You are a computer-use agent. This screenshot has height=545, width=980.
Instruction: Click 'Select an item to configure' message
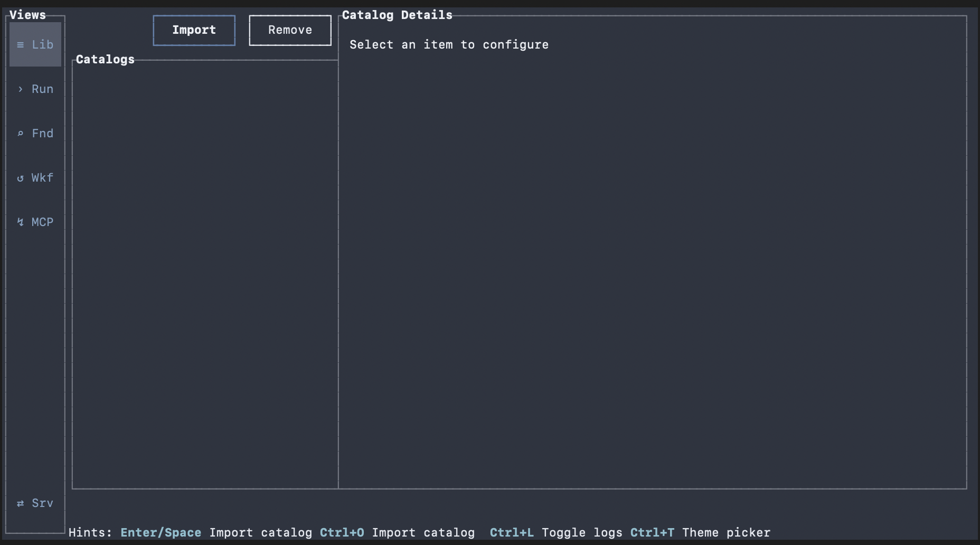point(448,44)
